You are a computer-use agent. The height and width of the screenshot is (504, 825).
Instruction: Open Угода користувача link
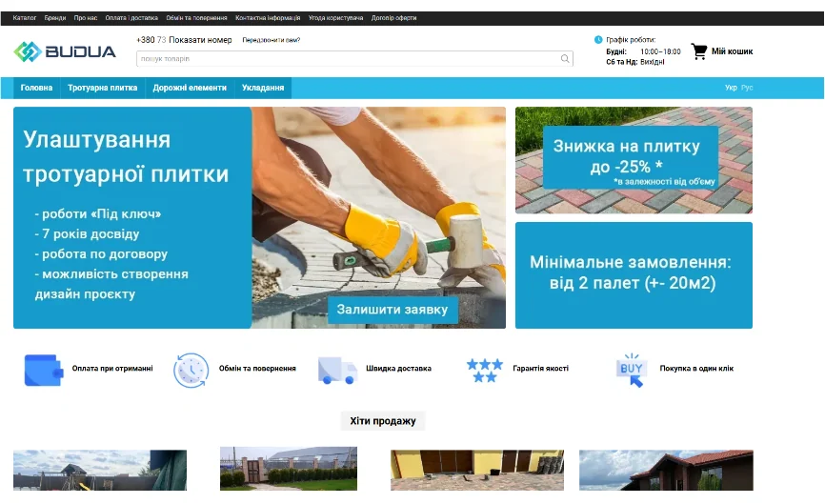click(335, 18)
